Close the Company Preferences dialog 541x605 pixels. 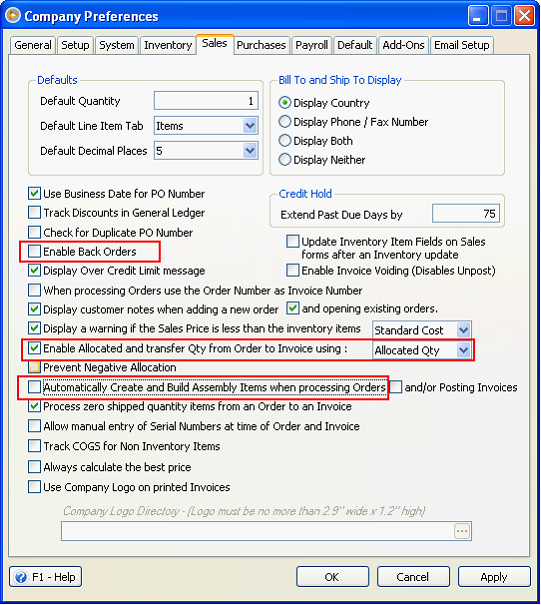tap(525, 16)
